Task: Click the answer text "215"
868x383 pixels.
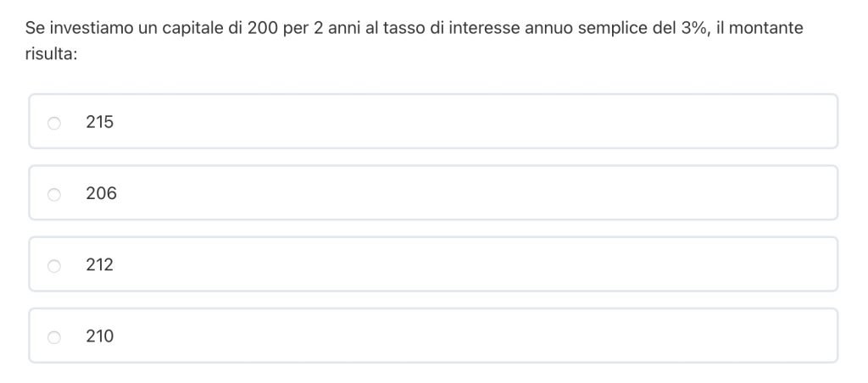Action: [99, 122]
